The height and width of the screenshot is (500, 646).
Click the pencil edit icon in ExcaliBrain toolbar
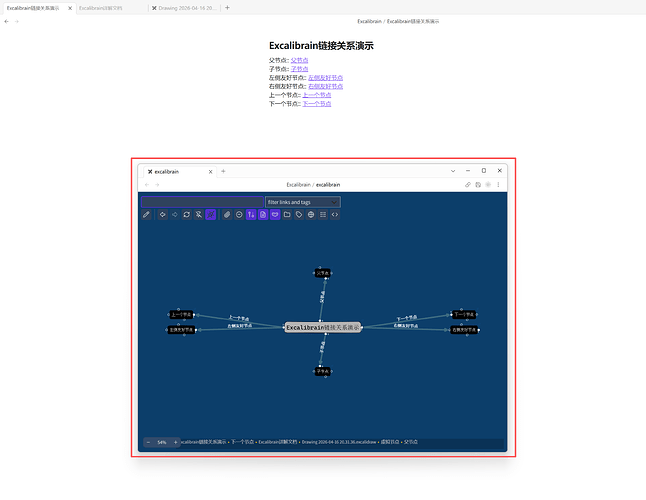coord(147,214)
